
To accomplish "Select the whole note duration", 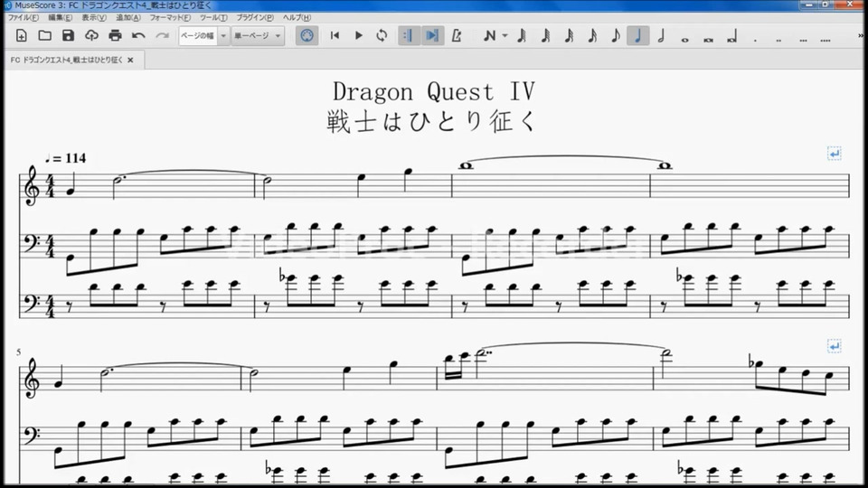I will (684, 39).
